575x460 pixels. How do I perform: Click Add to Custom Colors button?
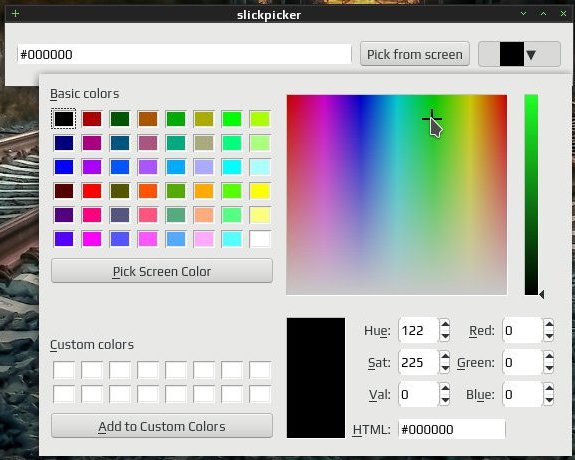pyautogui.click(x=162, y=426)
